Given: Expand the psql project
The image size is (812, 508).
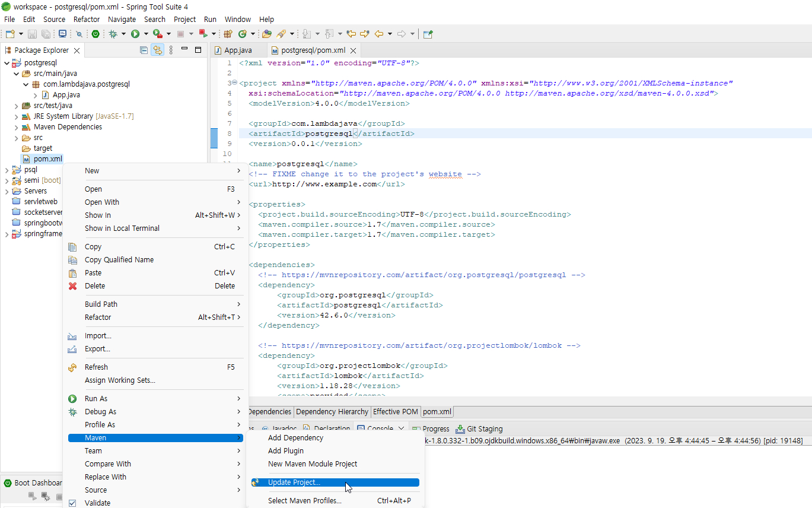Looking at the screenshot, I should [x=7, y=170].
